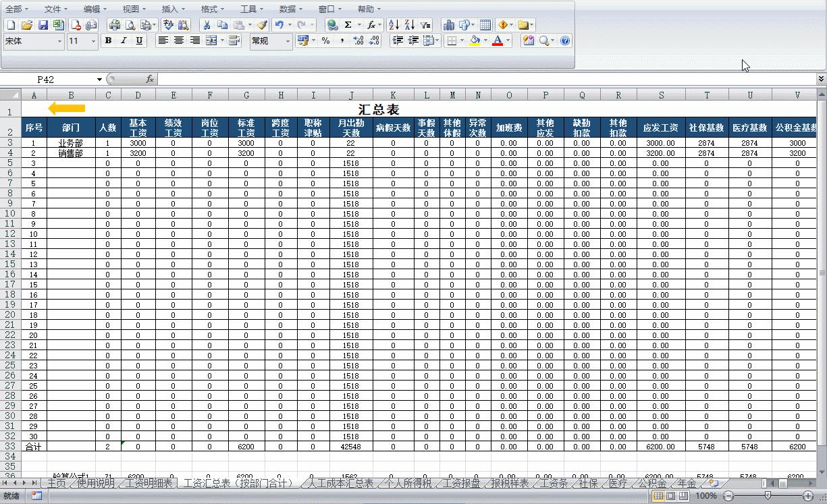
Task: Toggle bold formatting
Action: coord(108,40)
